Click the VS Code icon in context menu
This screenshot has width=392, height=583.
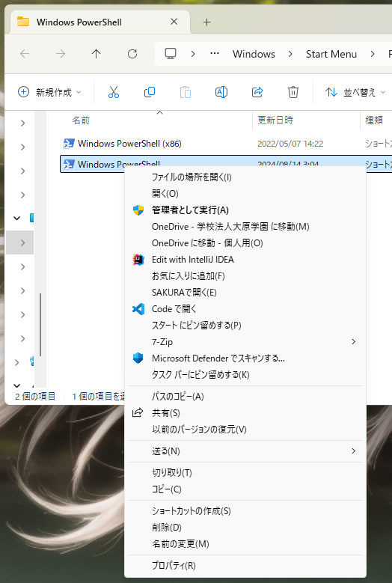pyautogui.click(x=138, y=309)
